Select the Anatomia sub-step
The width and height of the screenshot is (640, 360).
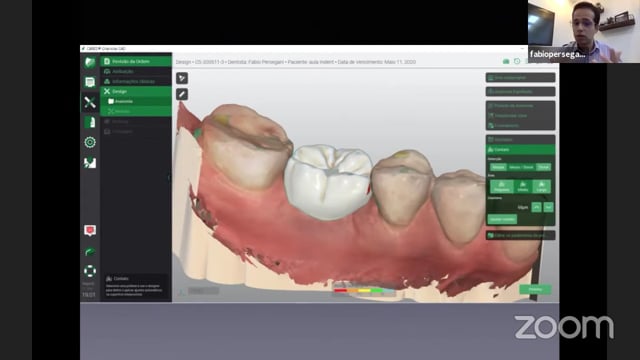tap(136, 101)
